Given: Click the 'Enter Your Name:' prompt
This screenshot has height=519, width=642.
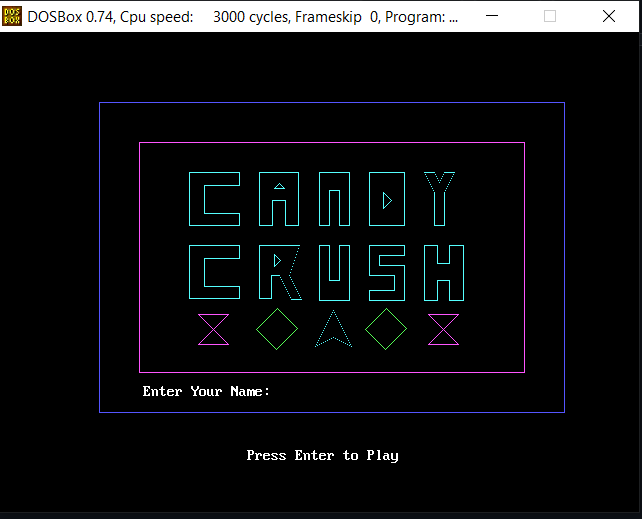Looking at the screenshot, I should tap(206, 391).
